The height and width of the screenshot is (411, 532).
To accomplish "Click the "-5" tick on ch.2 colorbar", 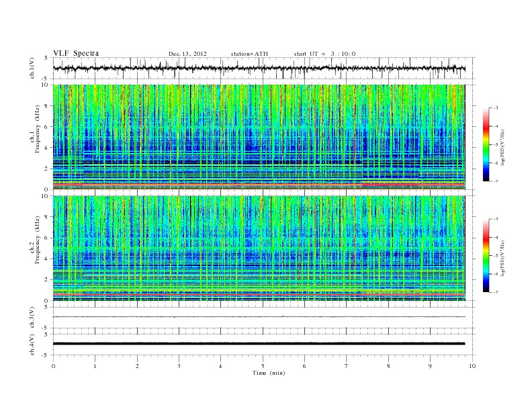I will pos(495,256).
